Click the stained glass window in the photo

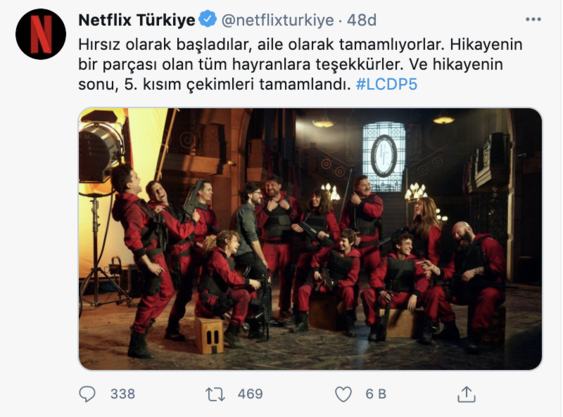[x=384, y=156]
